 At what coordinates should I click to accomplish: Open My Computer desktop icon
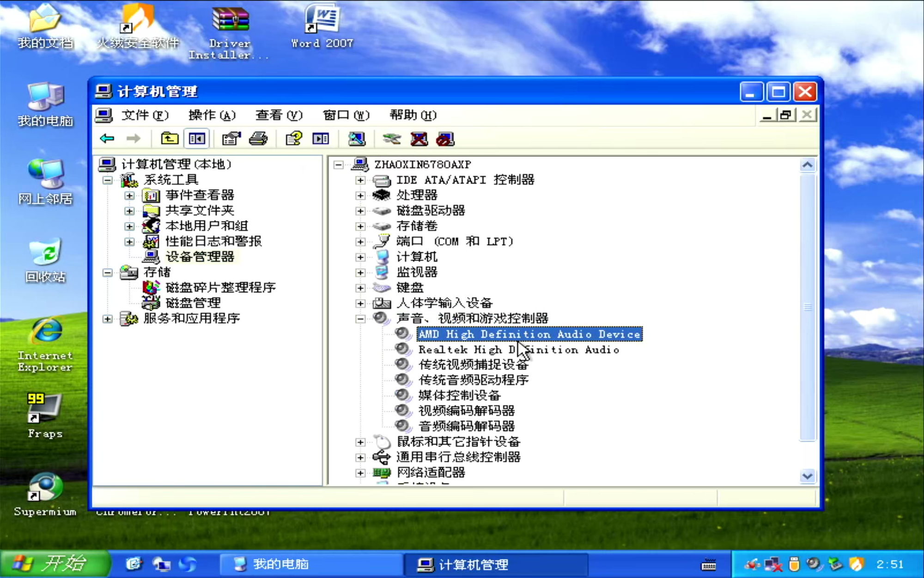point(45,105)
